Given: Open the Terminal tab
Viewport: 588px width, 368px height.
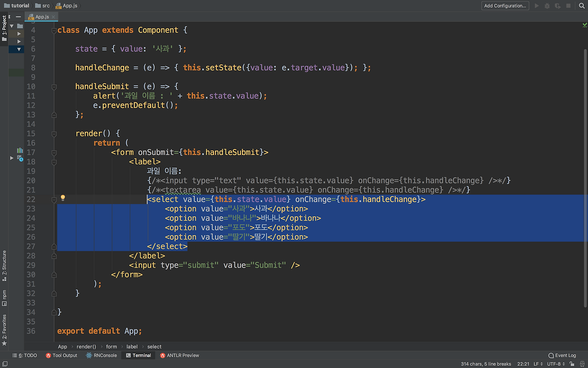Looking at the screenshot, I should tap(138, 356).
